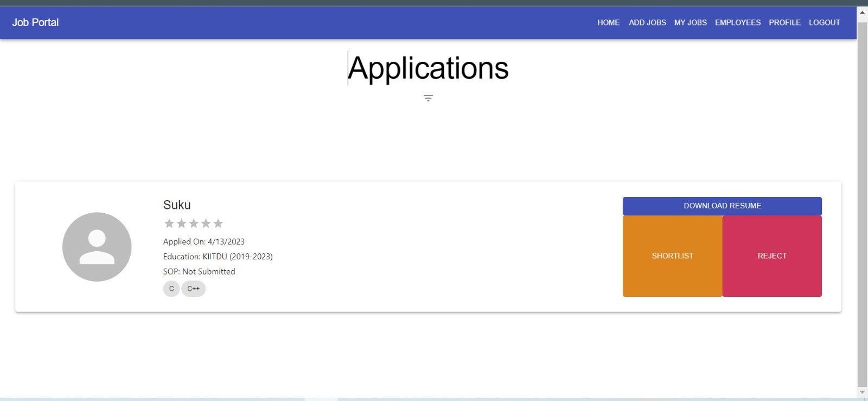This screenshot has width=868, height=401.
Task: Open PROFILE page
Action: [x=784, y=22]
